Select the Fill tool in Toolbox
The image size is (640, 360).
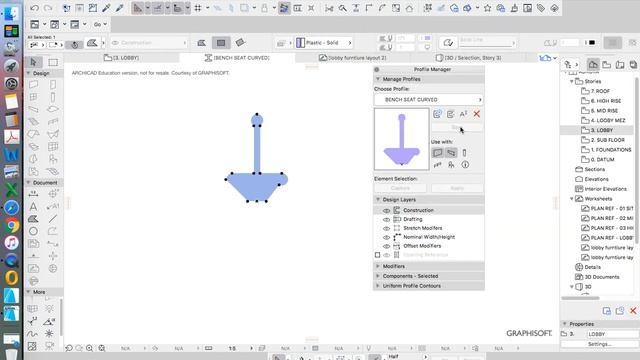[x=33, y=219]
